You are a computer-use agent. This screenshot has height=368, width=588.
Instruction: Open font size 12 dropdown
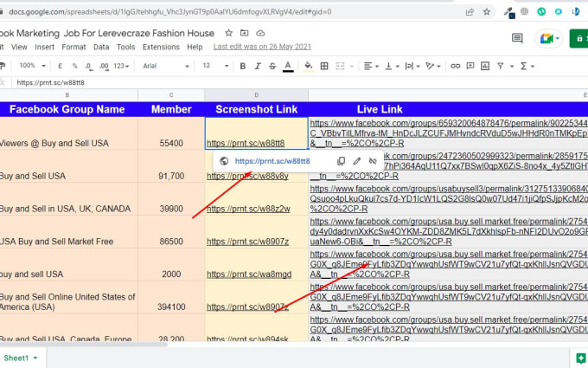pyautogui.click(x=215, y=66)
